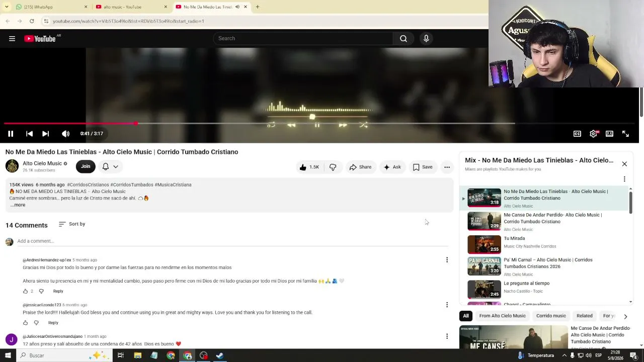Screen dimensions: 644x362
Task: Click the Join channel button
Action: click(86, 167)
